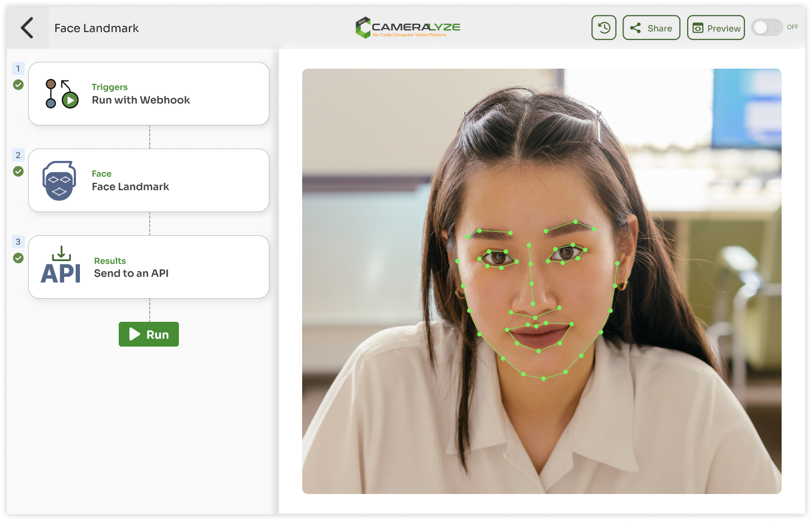
Task: Click the OFF toggle slider track
Action: (x=767, y=26)
